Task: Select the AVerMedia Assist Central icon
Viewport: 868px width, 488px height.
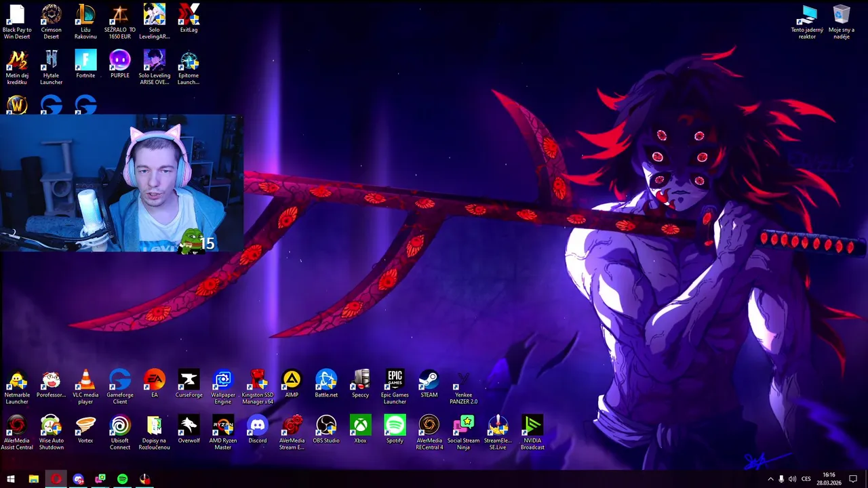Action: 17,432
